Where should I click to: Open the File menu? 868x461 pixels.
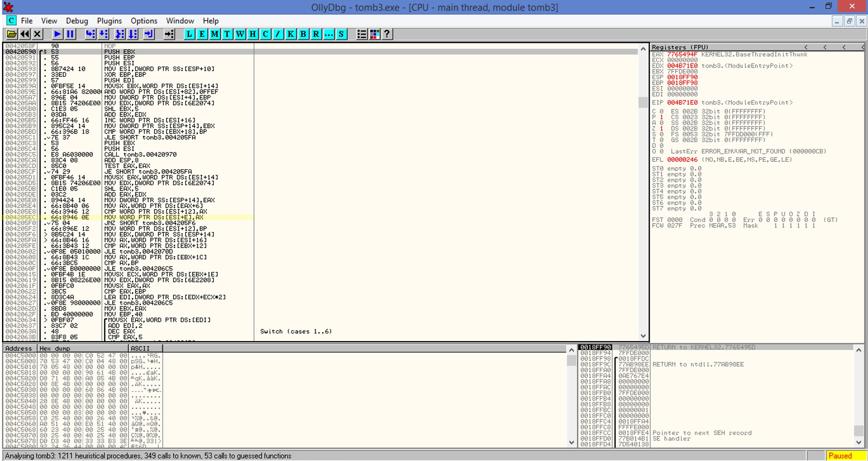[27, 21]
